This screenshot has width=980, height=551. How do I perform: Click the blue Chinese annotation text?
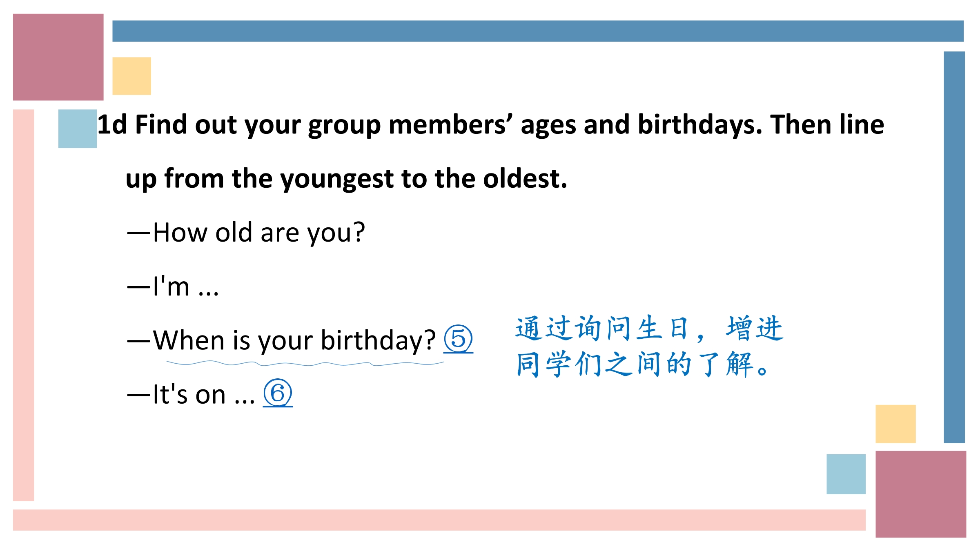[x=649, y=347]
